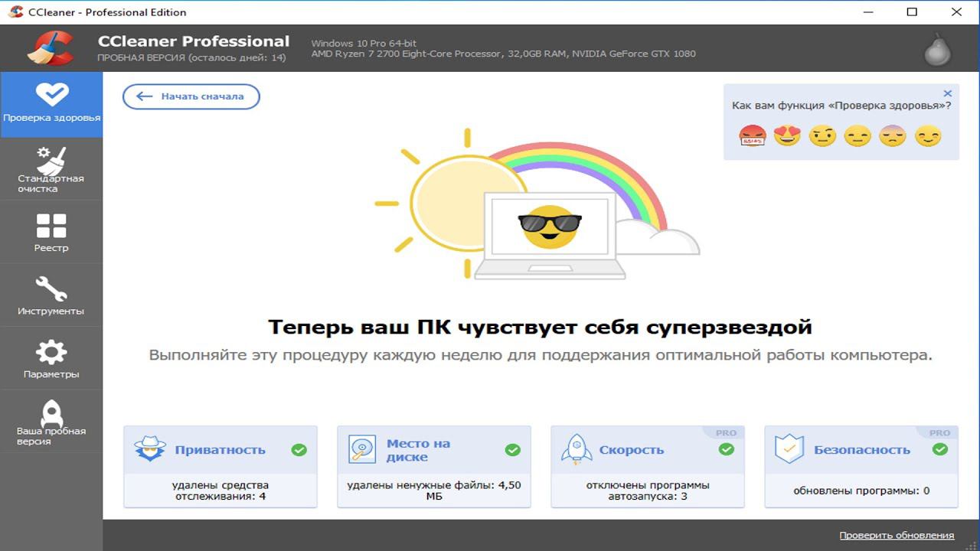Rate with the expressionless neutral emoji
The height and width of the screenshot is (551, 980).
(857, 136)
